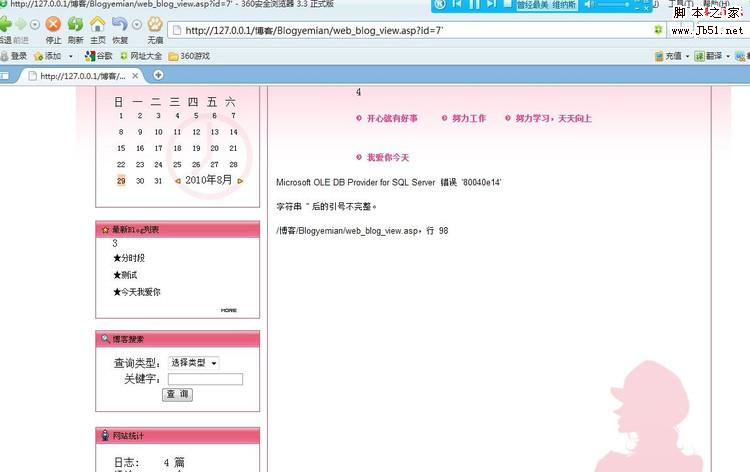The width and height of the screenshot is (750, 472).
Task: Go back with the green back arrow
Action: point(5,24)
